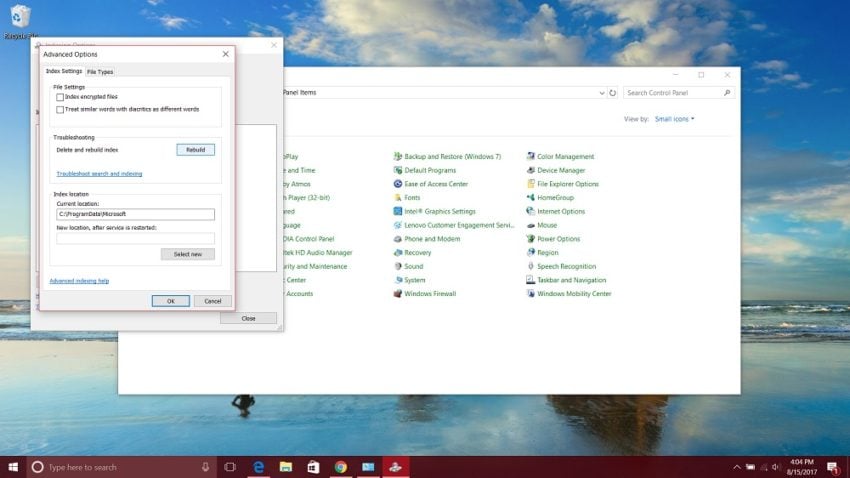Open Task View on the taskbar
This screenshot has height=478, width=850.
point(230,467)
